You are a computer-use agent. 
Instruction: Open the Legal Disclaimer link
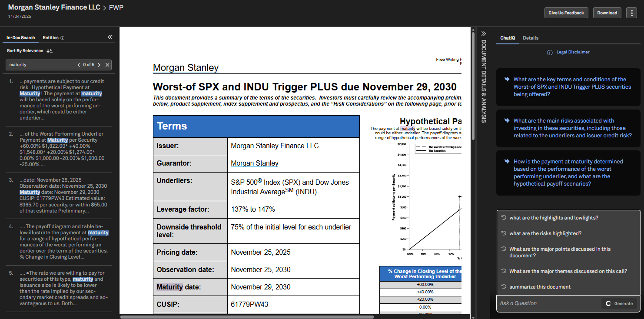coord(573,52)
